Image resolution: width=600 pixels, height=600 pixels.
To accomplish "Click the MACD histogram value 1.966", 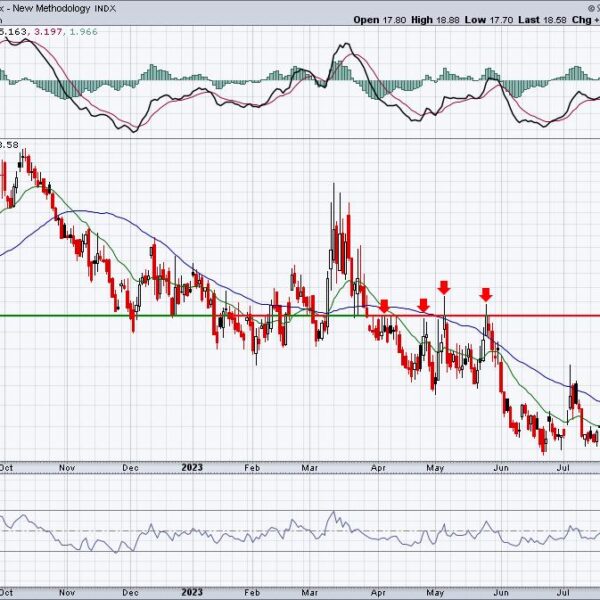I will 83,32.
